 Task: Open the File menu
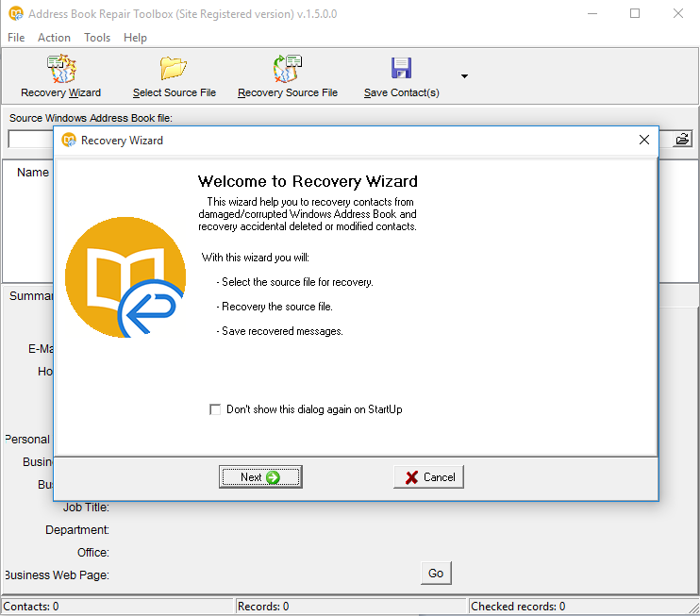(16, 38)
